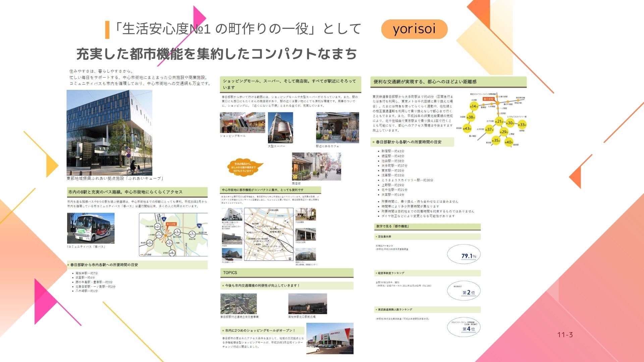Click the 駅近にあるカフェ photo
The width and height of the screenshot is (644, 362).
click(x=337, y=127)
